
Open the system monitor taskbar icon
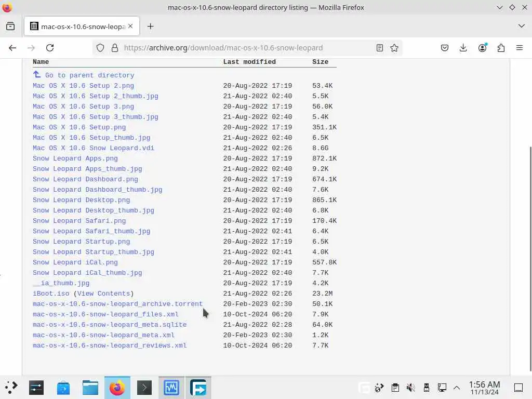[x=171, y=388]
